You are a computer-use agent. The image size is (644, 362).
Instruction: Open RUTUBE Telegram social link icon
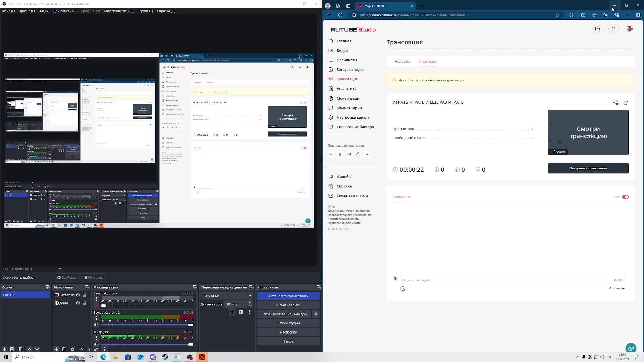pyautogui.click(x=349, y=155)
